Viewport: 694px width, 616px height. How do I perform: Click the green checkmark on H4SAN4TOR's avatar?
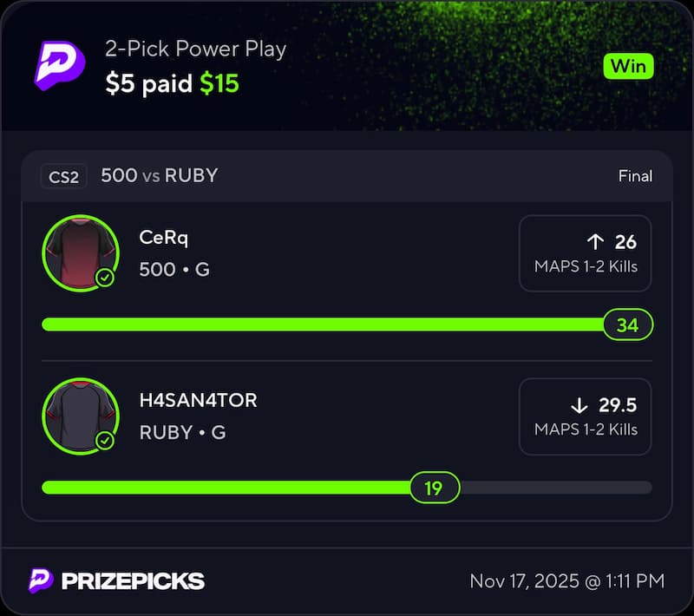(105, 442)
